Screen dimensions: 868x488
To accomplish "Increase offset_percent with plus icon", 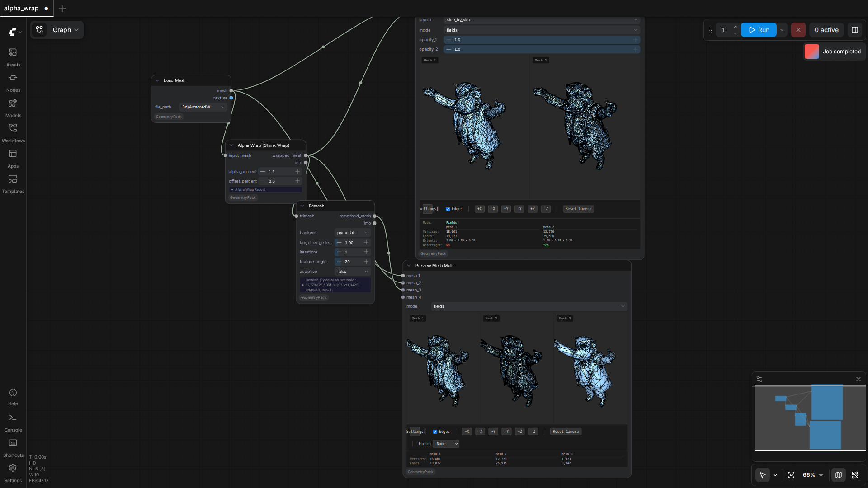I will 297,181.
